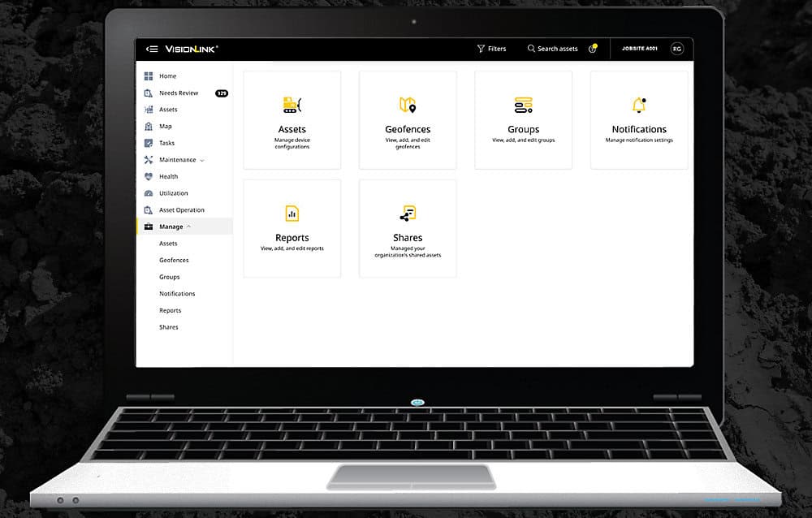This screenshot has width=812, height=518.
Task: Open the RG user profile avatar
Action: coord(676,49)
